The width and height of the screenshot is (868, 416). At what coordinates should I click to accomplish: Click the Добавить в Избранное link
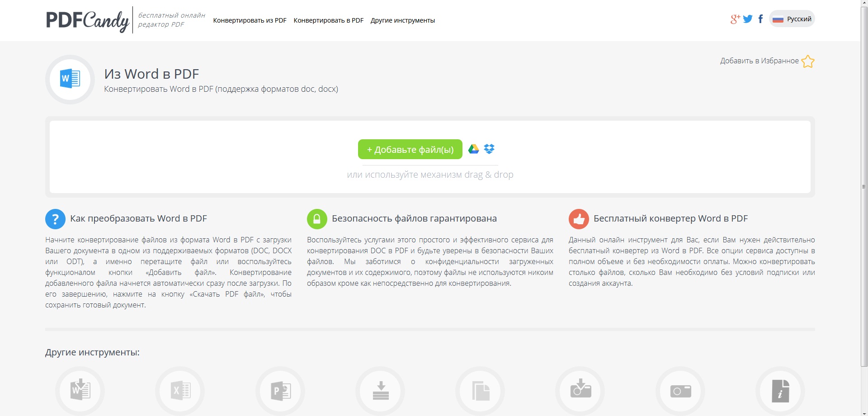tap(759, 61)
